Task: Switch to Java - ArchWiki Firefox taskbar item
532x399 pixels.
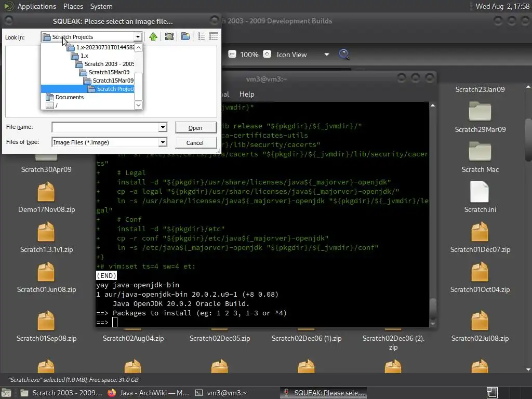Action: point(148,393)
